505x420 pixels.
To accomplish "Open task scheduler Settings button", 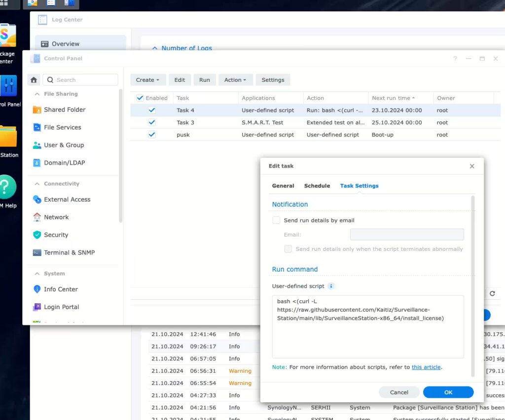I will point(273,80).
